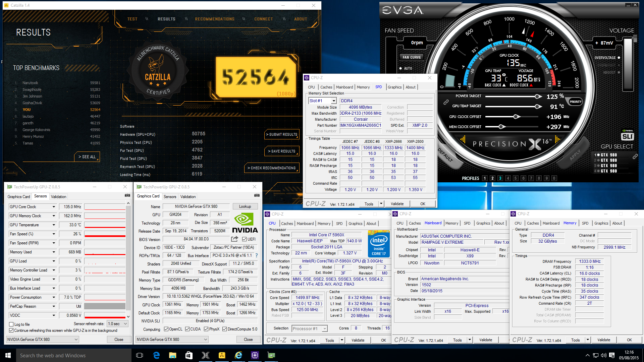Open the Windows Start menu
Viewport: 644px width, 362px height.
[x=8, y=355]
